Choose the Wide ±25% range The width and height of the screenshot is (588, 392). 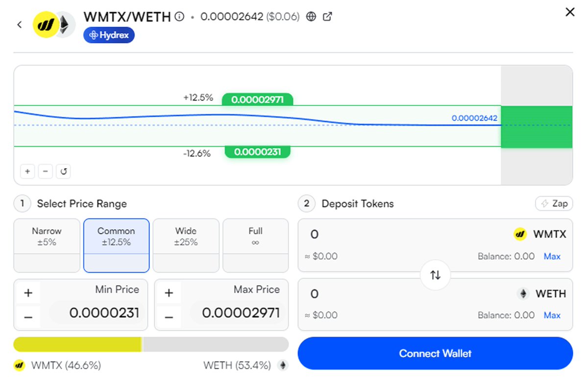click(x=186, y=246)
